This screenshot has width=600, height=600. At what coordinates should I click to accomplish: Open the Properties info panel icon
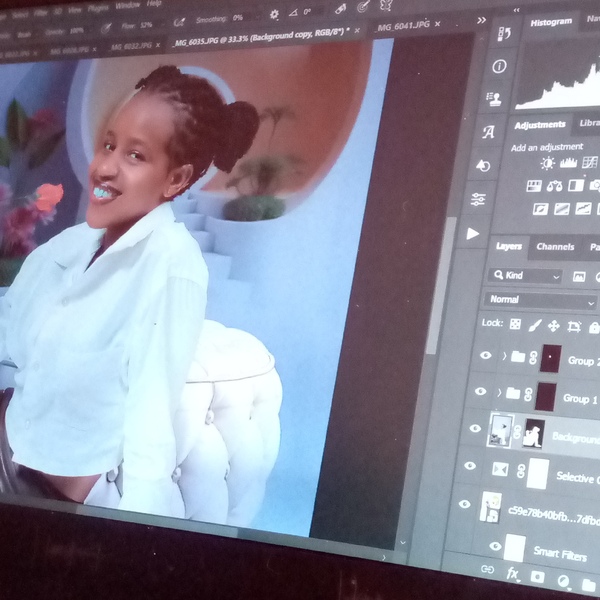click(x=499, y=66)
